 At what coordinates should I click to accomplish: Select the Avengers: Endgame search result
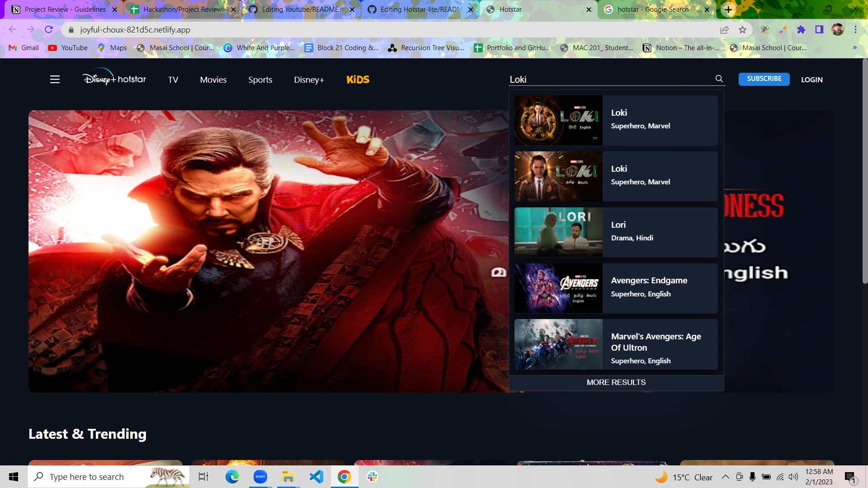616,288
